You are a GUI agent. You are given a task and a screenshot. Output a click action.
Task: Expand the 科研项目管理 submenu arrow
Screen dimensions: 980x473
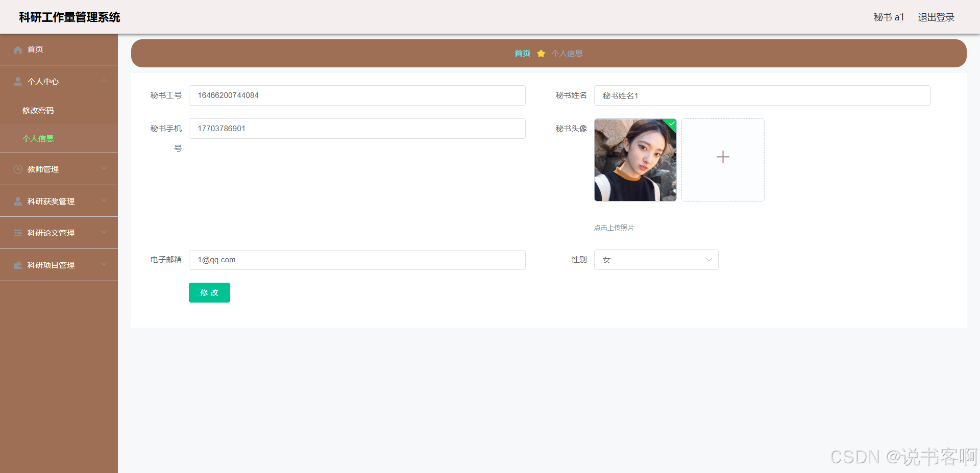104,265
